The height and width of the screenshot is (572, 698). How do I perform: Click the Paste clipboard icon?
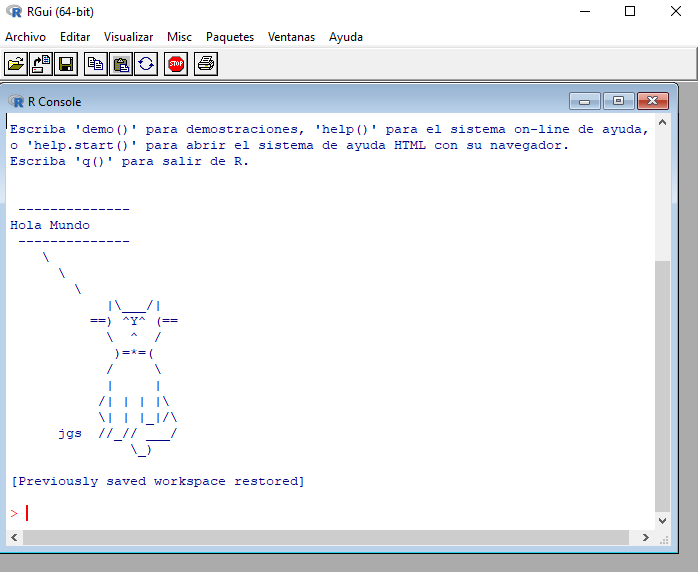121,65
